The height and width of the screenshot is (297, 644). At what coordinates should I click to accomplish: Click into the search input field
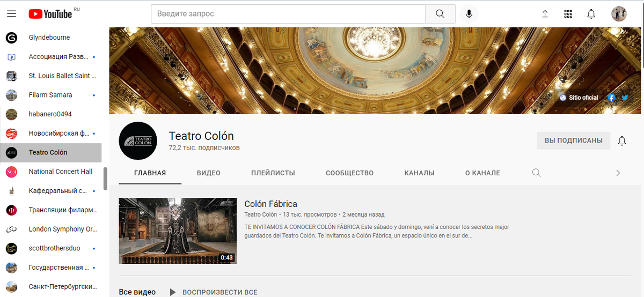[288, 14]
